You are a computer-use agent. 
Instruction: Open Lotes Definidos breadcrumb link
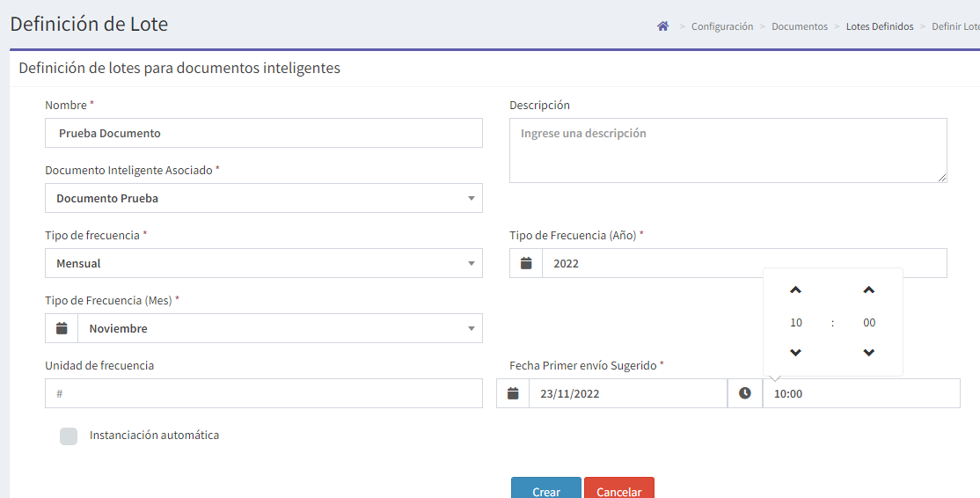pos(880,26)
